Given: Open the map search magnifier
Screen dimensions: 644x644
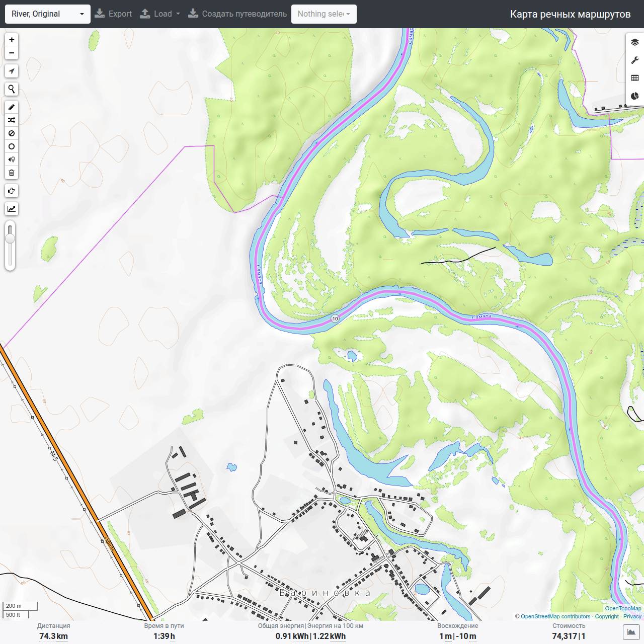Looking at the screenshot, I should tap(12, 89).
